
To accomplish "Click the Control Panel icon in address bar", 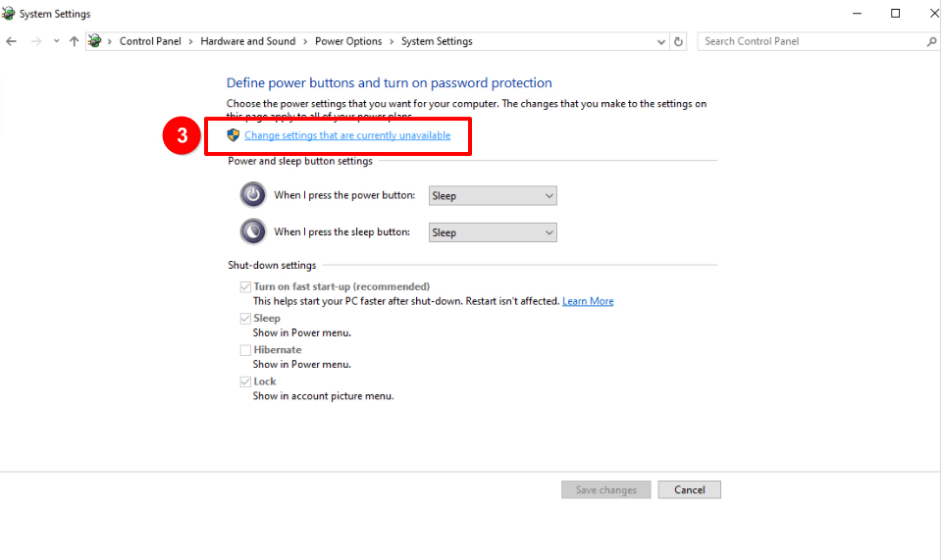I will click(x=95, y=41).
